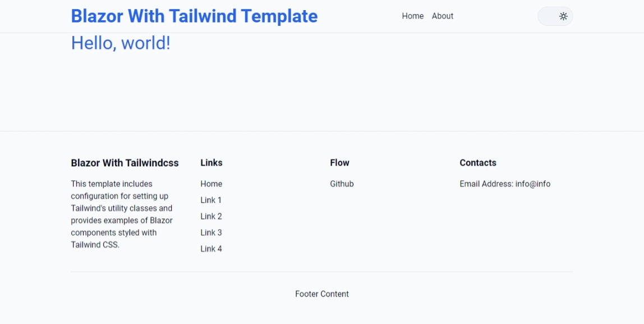The image size is (644, 324).
Task: Click the Contacts column heading
Action: pyautogui.click(x=478, y=163)
